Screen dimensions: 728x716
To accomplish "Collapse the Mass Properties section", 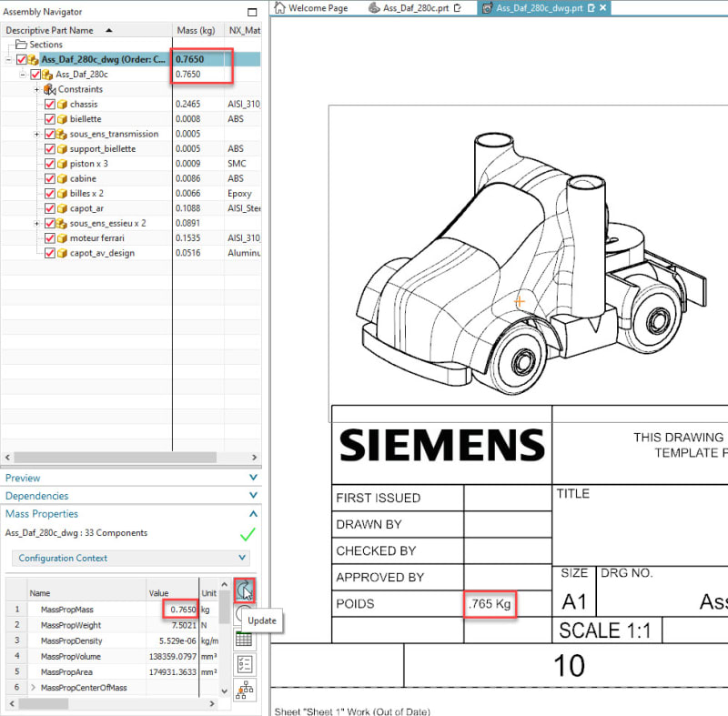I will pyautogui.click(x=253, y=513).
